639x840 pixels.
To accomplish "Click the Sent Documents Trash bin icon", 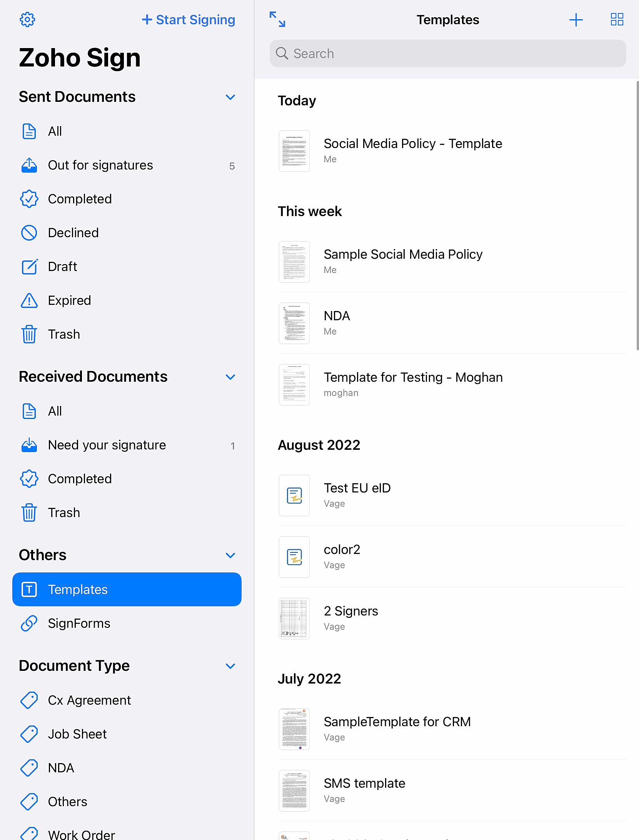I will click(29, 334).
